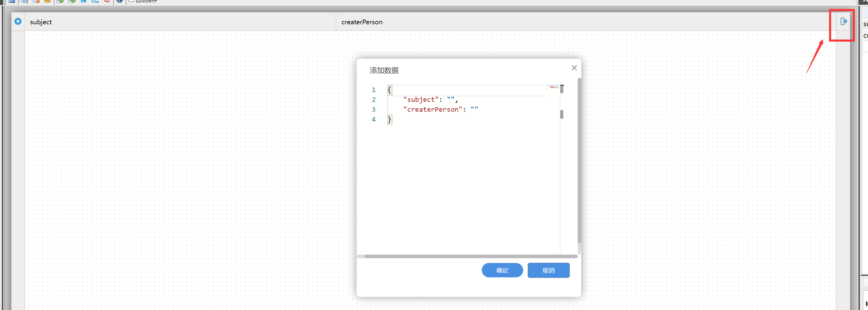Click the "subject" key in the JSON editor
Screen dimensions: 868x310
421,99
